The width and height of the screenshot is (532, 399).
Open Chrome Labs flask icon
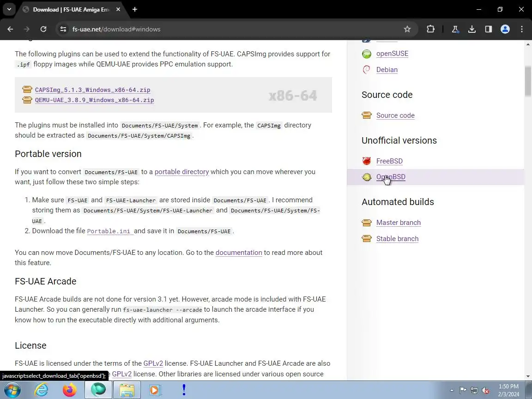[455, 29]
